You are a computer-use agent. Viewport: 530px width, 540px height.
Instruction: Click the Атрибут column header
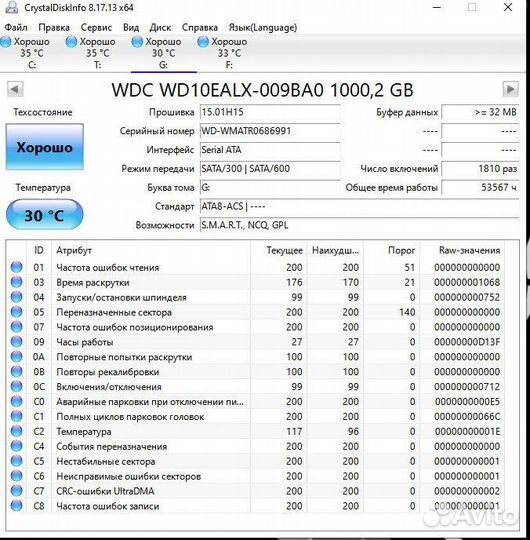click(x=151, y=250)
